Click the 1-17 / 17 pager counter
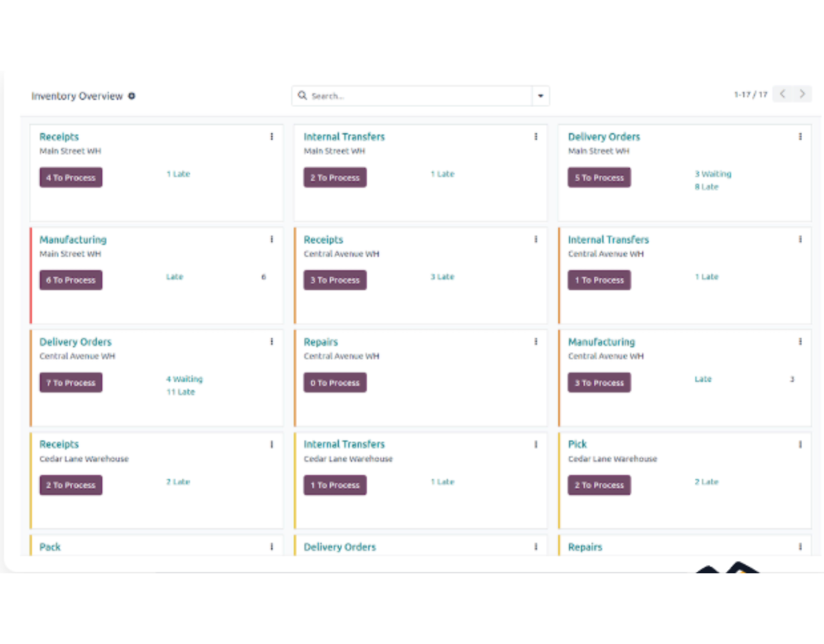Screen dimensions: 824x644 [x=750, y=94]
